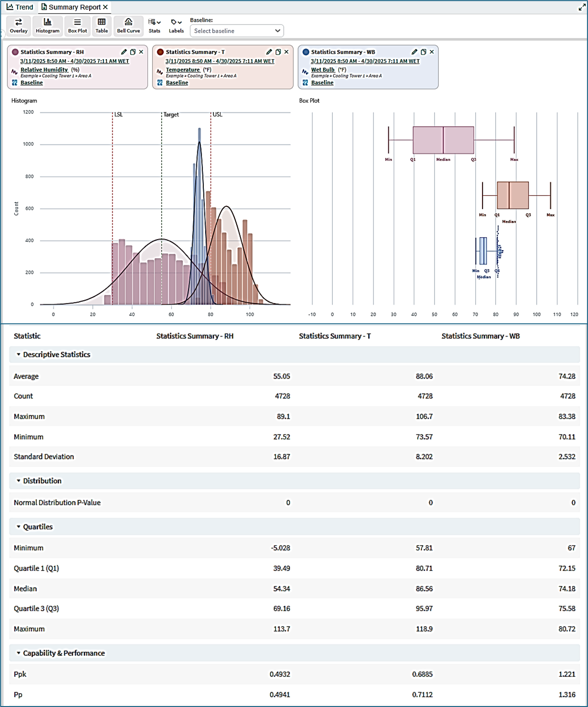Click the WB Ppk value 1.221
The height and width of the screenshot is (707, 588).
pyautogui.click(x=567, y=674)
